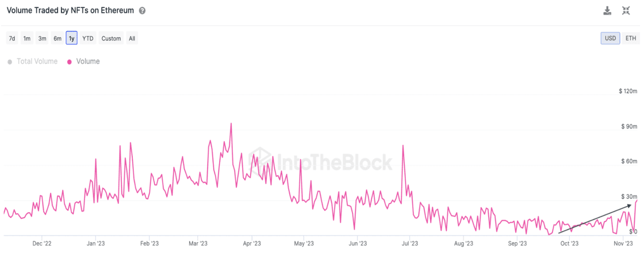Switch to 3m time range
Image resolution: width=644 pixels, height=257 pixels.
(x=42, y=39)
